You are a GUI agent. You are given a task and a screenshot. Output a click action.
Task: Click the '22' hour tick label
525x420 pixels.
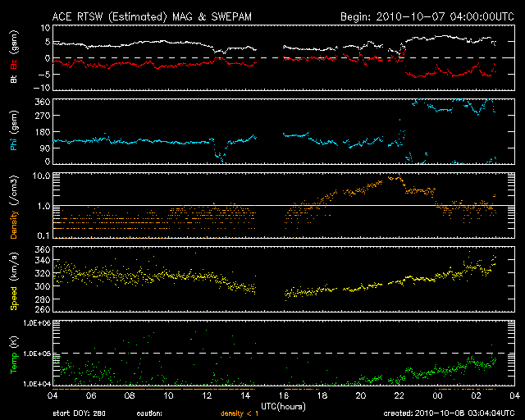pos(399,395)
